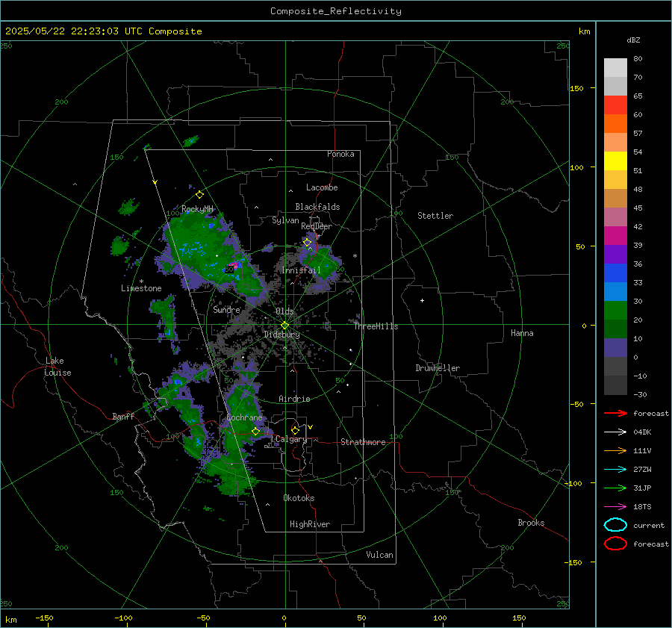Click the asterisk marker above Limestone label
Image resolution: width=672 pixels, height=628 pixels.
pyautogui.click(x=141, y=282)
